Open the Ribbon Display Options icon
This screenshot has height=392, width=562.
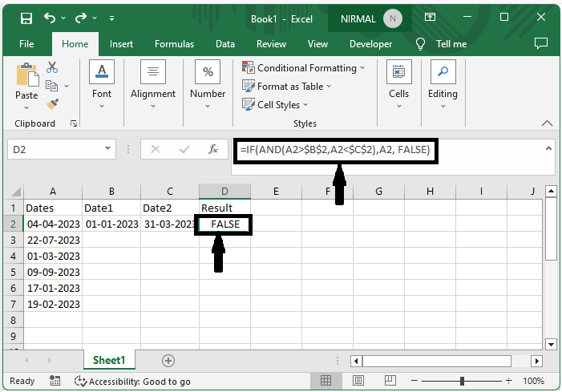click(430, 17)
